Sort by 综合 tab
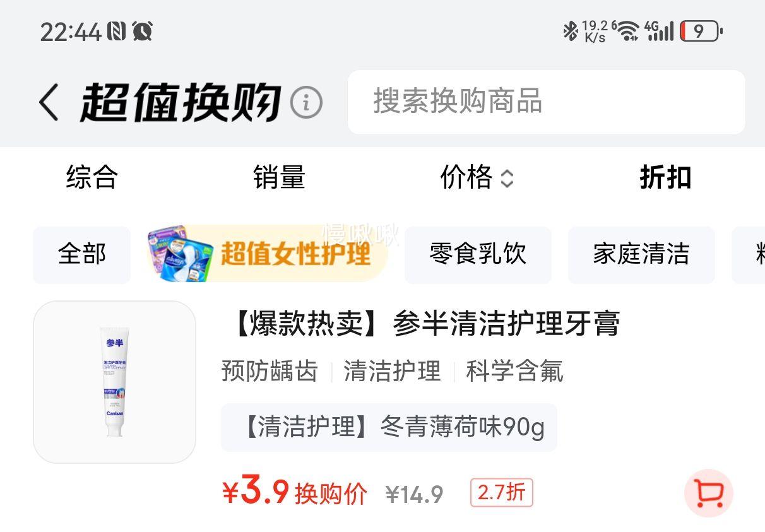The width and height of the screenshot is (765, 532). pyautogui.click(x=92, y=177)
